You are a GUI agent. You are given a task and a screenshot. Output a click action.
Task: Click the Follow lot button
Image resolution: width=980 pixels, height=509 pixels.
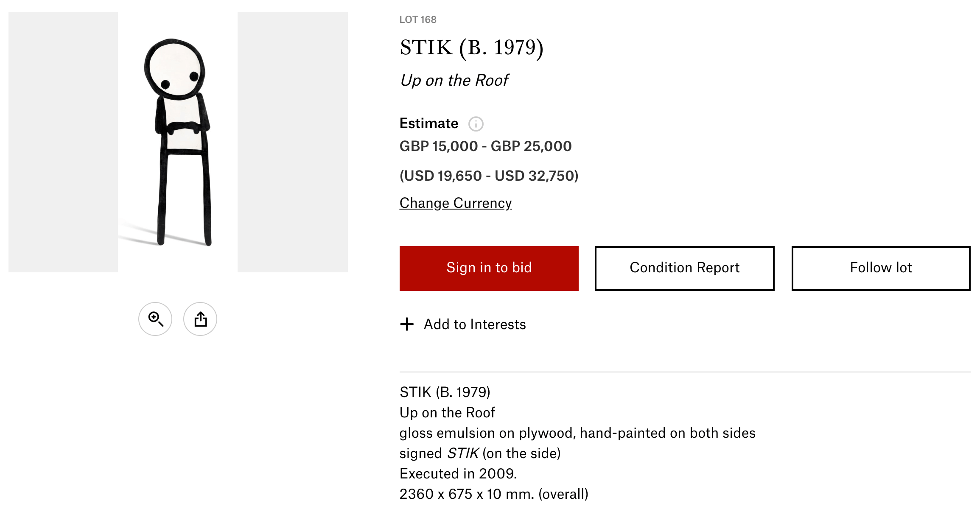pos(881,268)
